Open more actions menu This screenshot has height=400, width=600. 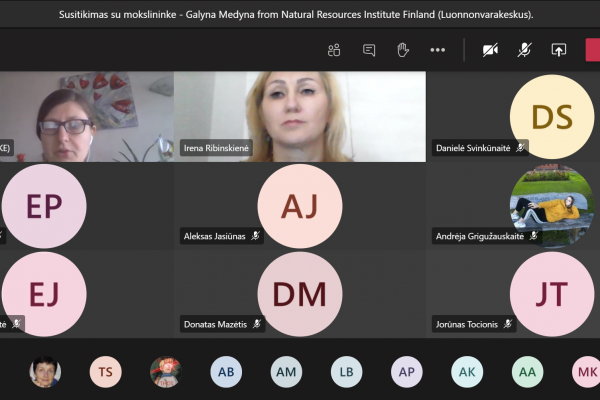[x=437, y=50]
